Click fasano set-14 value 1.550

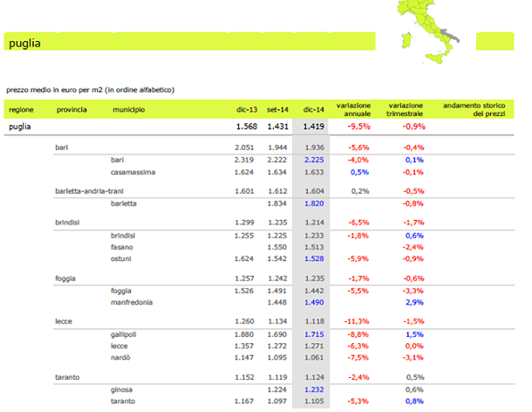click(277, 247)
